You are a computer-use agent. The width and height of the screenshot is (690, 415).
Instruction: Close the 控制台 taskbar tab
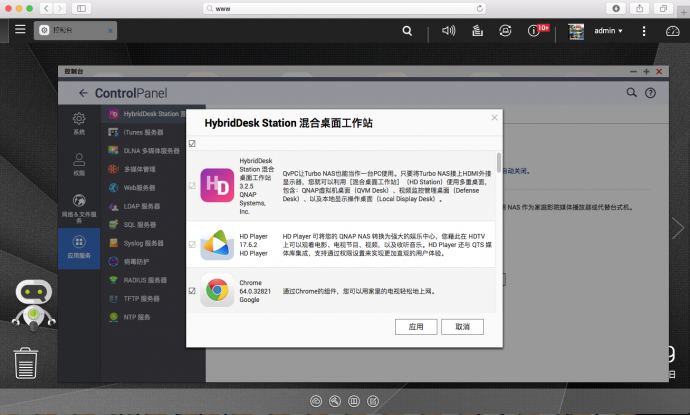point(110,30)
